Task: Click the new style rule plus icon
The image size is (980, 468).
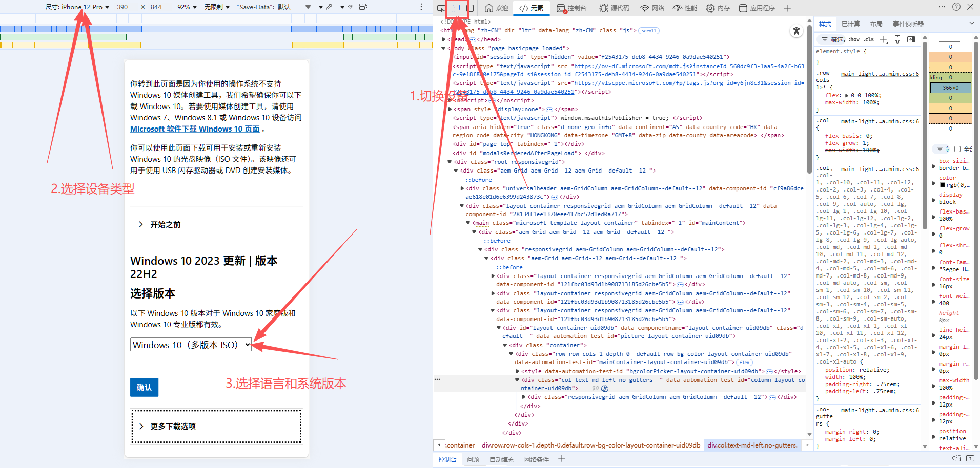Action: point(883,39)
